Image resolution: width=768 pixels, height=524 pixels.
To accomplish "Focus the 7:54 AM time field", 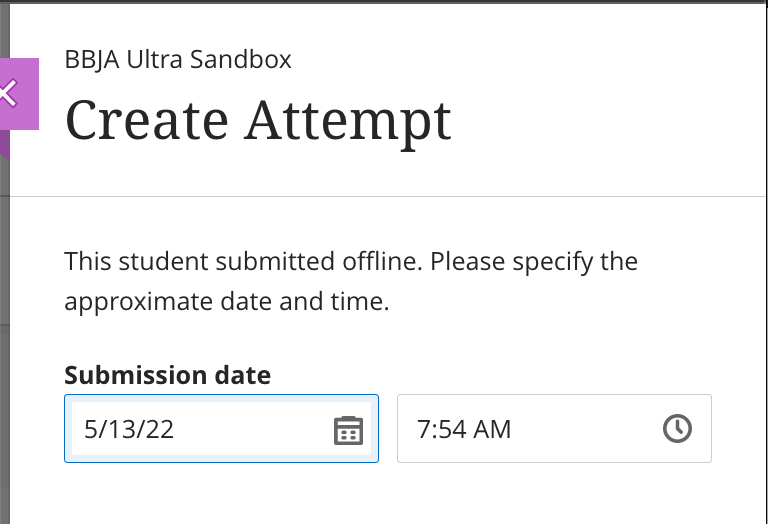I will [x=530, y=429].
